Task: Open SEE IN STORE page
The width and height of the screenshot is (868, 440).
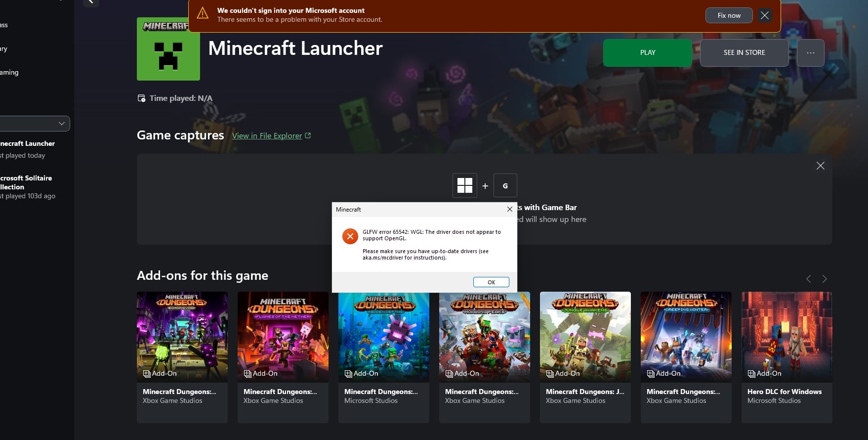Action: 744,53
